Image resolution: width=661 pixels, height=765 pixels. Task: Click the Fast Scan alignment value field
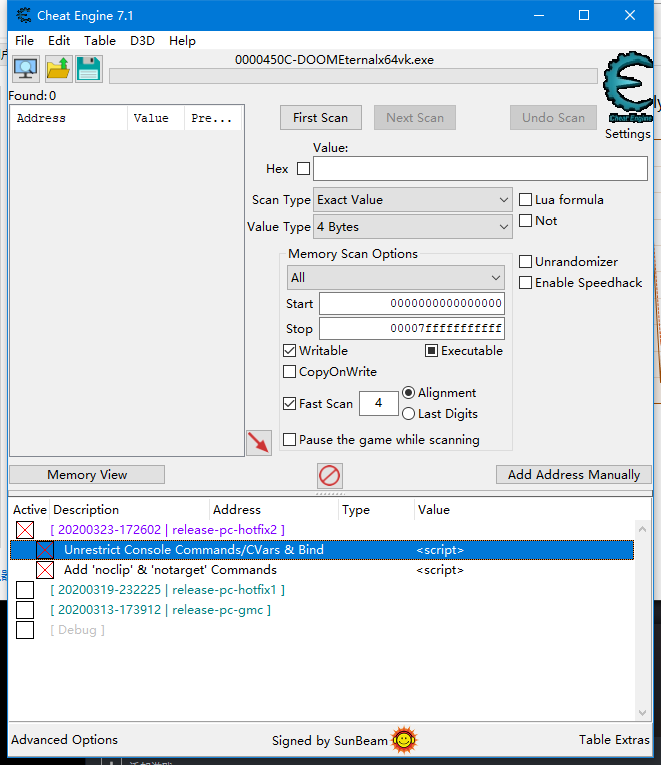pos(379,403)
